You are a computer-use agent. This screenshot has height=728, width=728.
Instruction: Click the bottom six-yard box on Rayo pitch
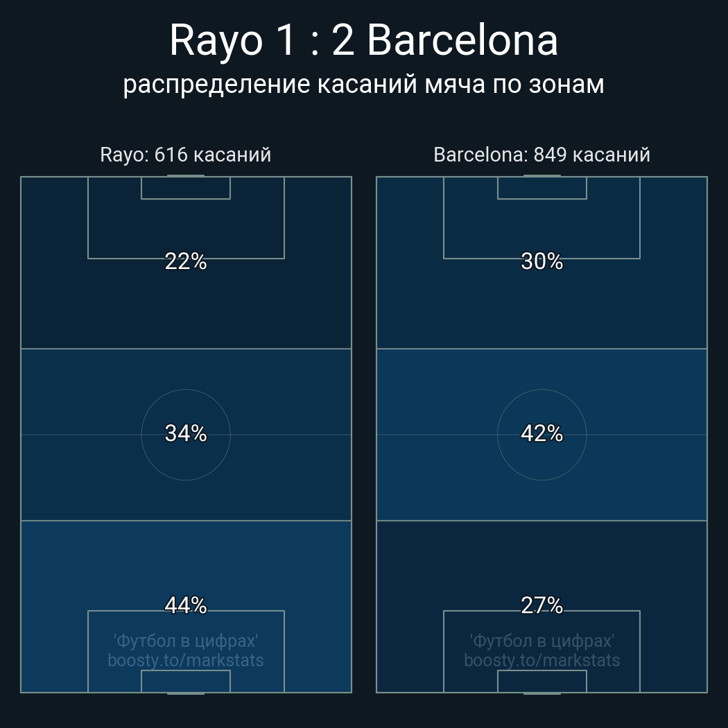tap(186, 681)
